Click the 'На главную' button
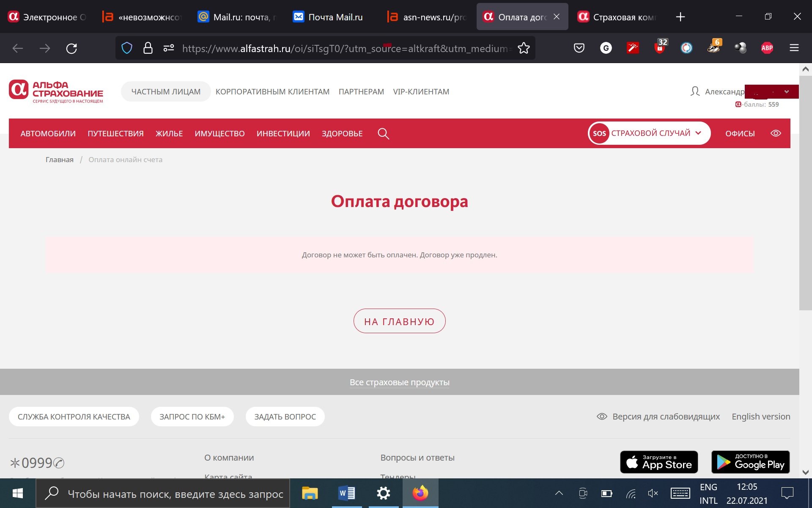The width and height of the screenshot is (812, 508). coord(399,321)
